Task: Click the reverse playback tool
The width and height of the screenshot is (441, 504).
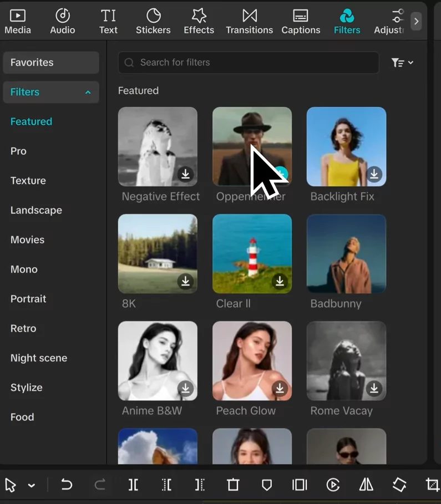Action: click(x=333, y=485)
